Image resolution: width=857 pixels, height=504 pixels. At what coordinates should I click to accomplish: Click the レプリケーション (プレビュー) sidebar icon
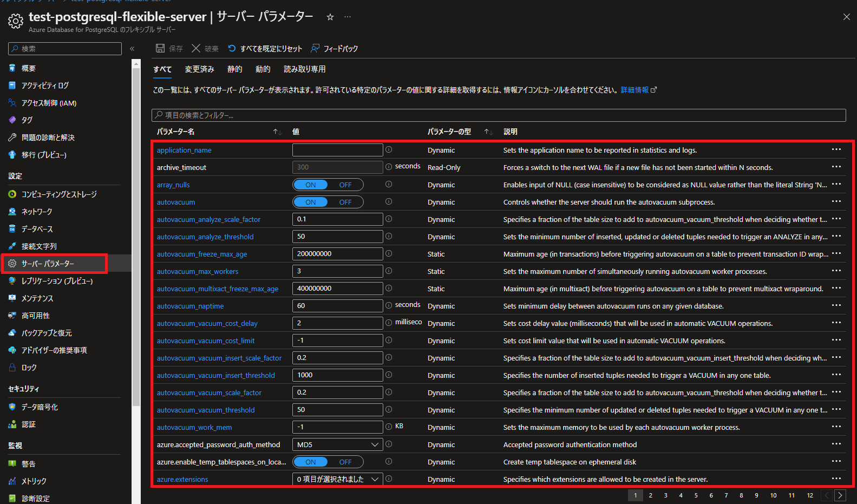pyautogui.click(x=12, y=281)
